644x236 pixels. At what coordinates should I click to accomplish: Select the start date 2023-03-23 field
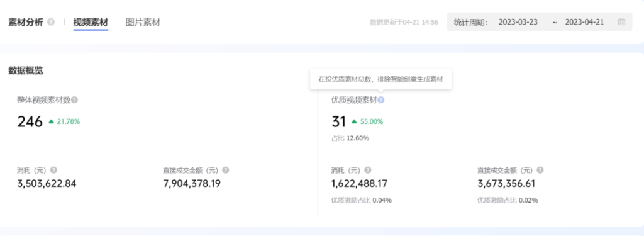click(518, 22)
